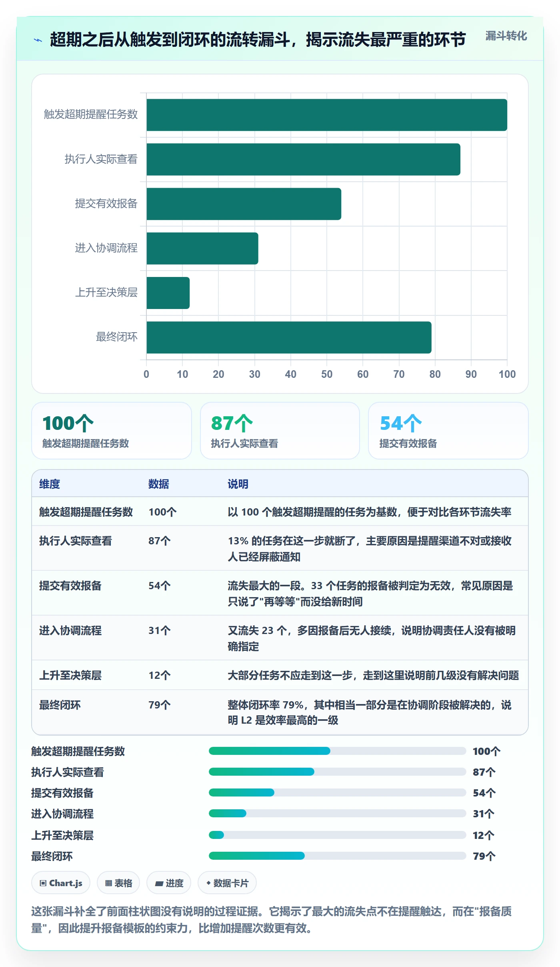Viewport: 560px width, 967px height.
Task: Click table cell 最终闭环
Action: coord(60,705)
